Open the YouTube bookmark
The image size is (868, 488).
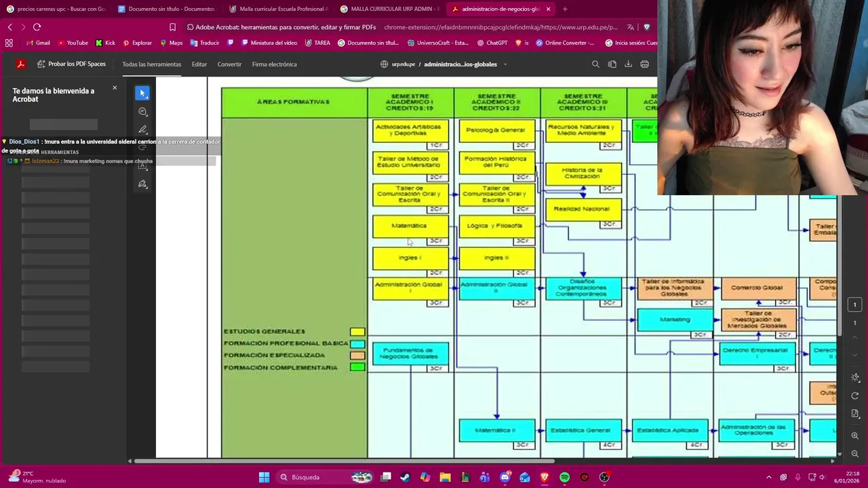coord(73,43)
